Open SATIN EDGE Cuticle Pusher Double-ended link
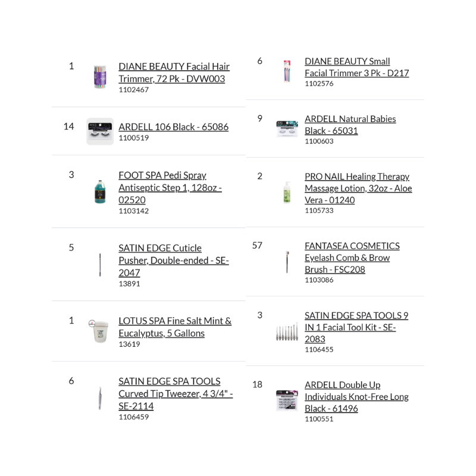Viewport: 476px width, 476px height. pyautogui.click(x=173, y=260)
